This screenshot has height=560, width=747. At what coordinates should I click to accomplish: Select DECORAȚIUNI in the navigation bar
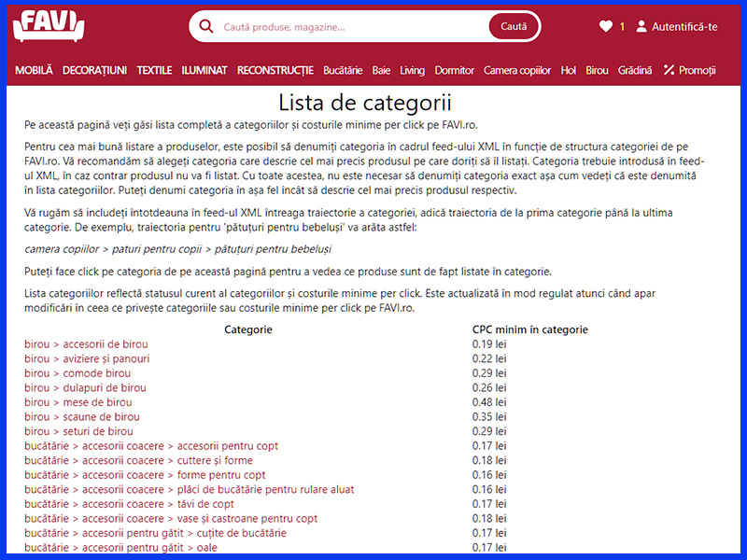point(94,70)
